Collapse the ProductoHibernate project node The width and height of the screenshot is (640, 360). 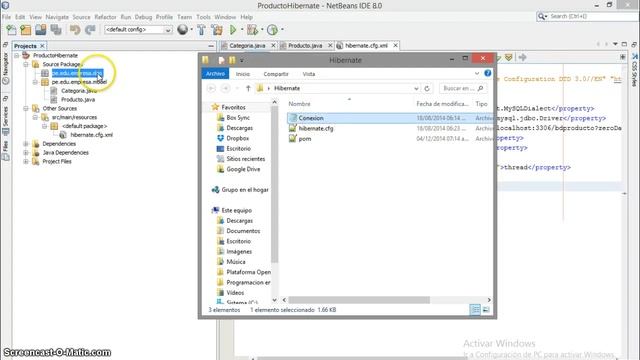[17, 56]
